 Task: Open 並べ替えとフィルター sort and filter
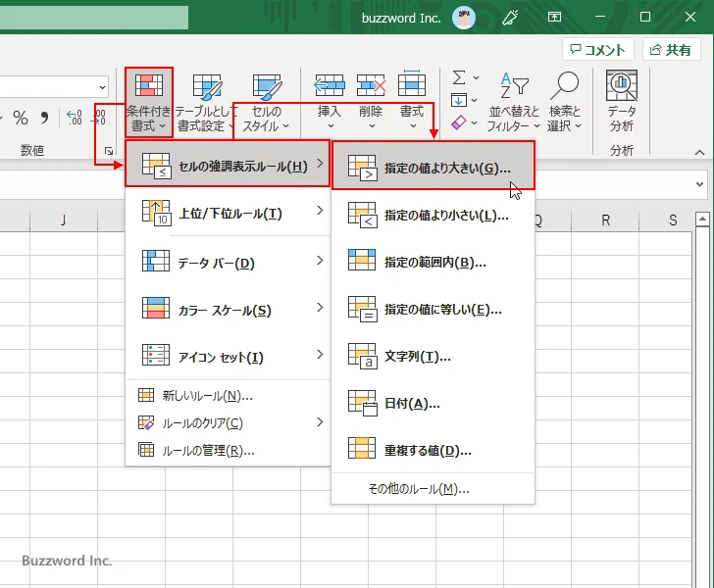[x=513, y=102]
